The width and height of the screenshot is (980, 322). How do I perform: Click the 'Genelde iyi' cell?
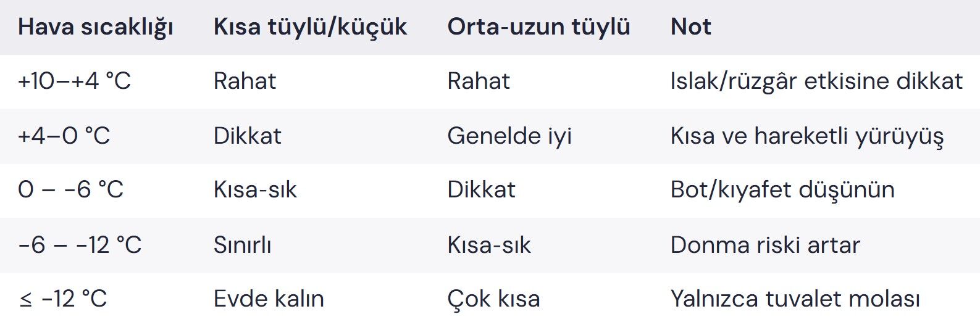(x=509, y=136)
